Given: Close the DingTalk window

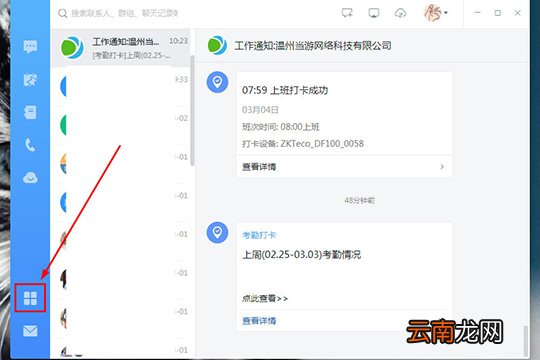Looking at the screenshot, I should coord(518,13).
